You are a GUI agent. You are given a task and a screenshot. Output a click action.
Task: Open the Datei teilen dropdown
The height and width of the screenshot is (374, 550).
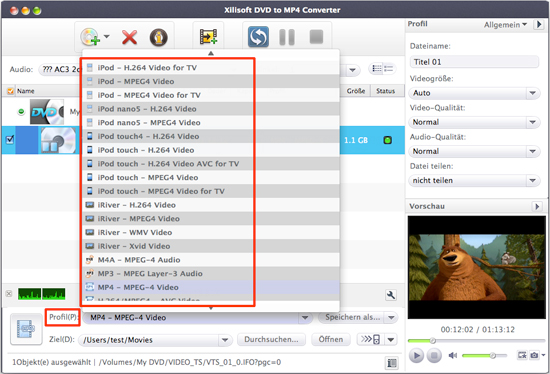point(474,180)
